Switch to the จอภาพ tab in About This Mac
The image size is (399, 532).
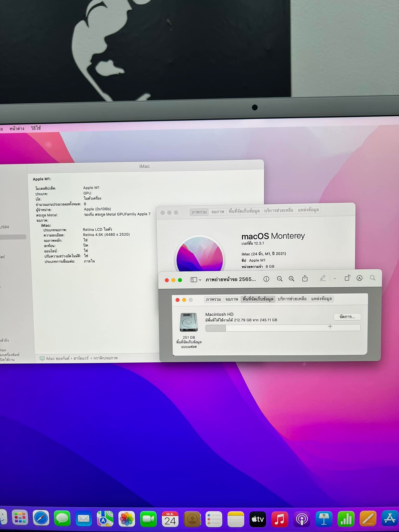[217, 212]
